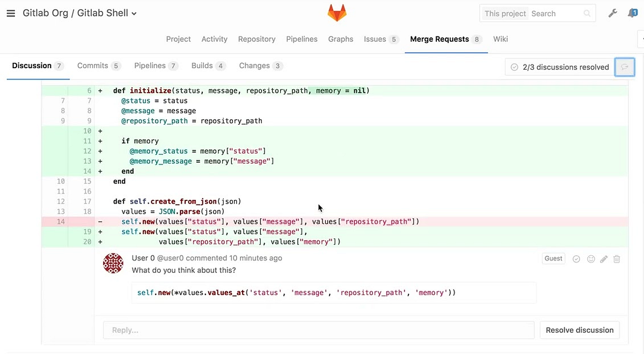Delete the comment with the trash icon
This screenshot has width=644, height=354.
click(617, 259)
